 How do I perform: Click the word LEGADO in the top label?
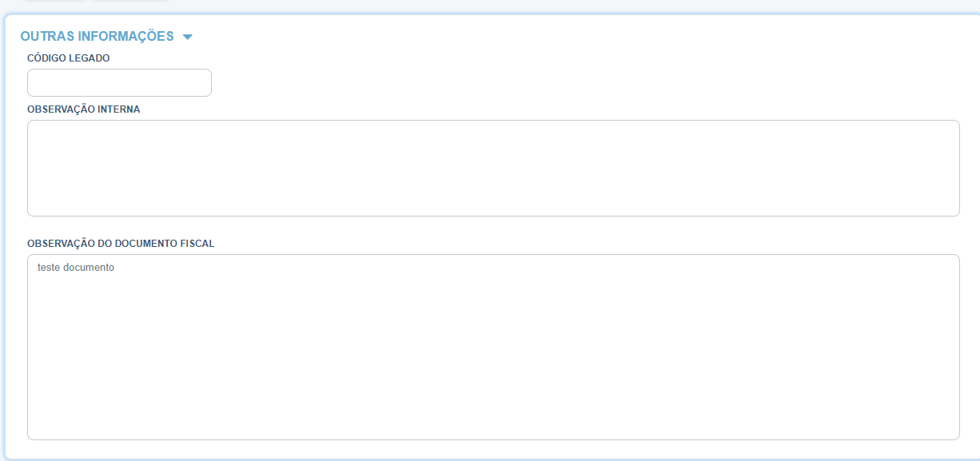point(90,58)
